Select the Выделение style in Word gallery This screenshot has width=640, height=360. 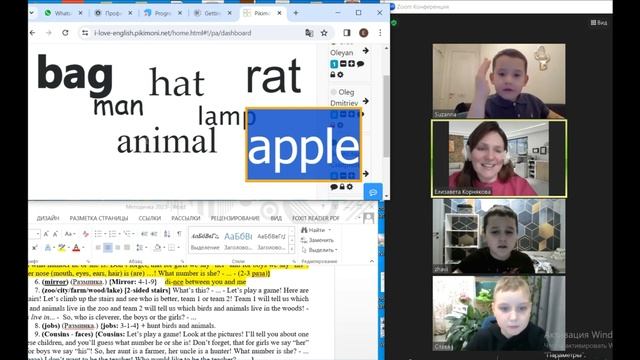(x=205, y=241)
